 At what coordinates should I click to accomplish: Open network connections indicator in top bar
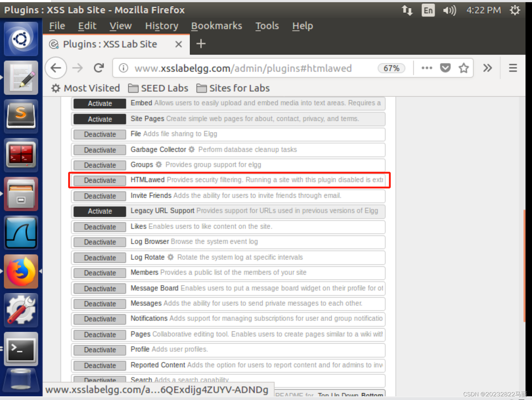407,10
